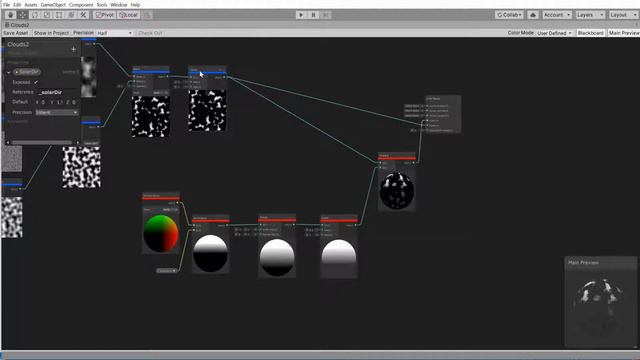Screen dimensions: 640x360
Task: Select the Scale tool in toolbar
Action: point(47,15)
